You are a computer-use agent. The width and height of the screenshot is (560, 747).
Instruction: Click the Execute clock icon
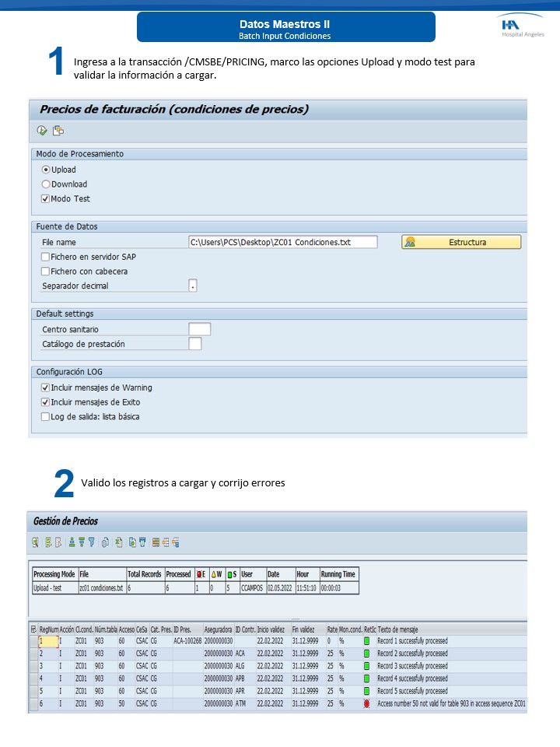click(42, 130)
